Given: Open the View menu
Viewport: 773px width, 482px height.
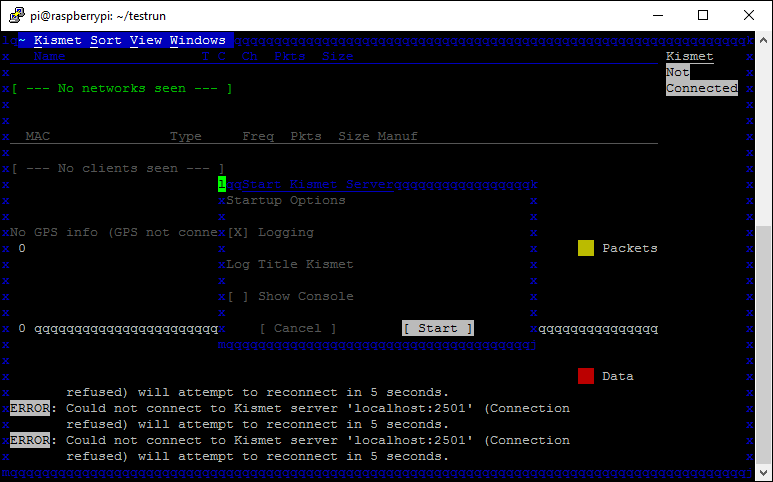Looking at the screenshot, I should 145,40.
